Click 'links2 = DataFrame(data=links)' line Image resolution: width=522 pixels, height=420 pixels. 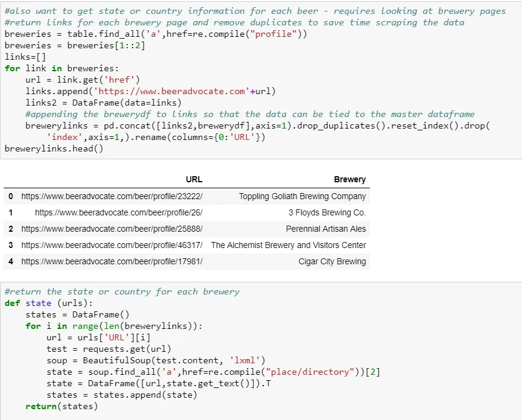104,103
